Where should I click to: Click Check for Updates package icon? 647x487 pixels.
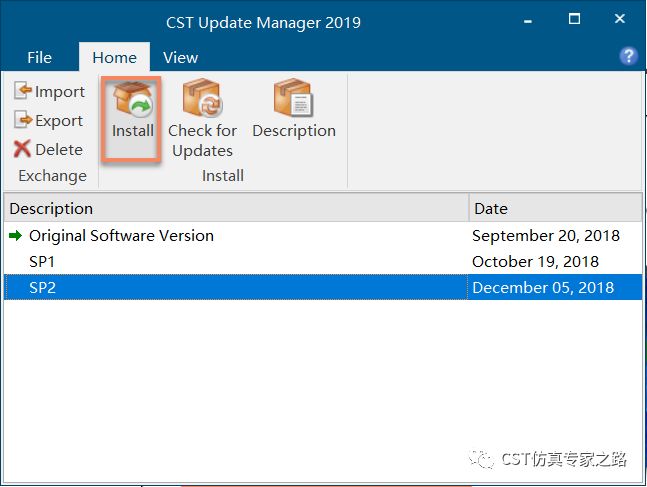202,98
